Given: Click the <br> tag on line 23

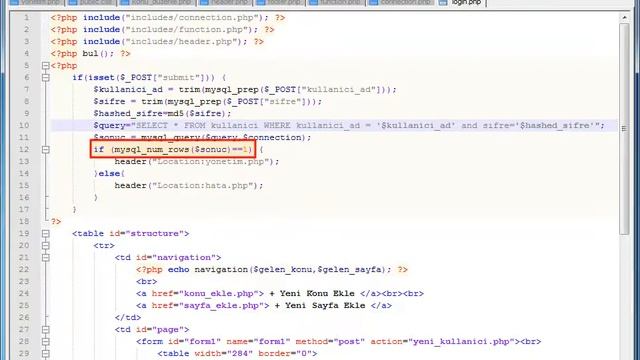Looking at the screenshot, I should click(147, 282).
